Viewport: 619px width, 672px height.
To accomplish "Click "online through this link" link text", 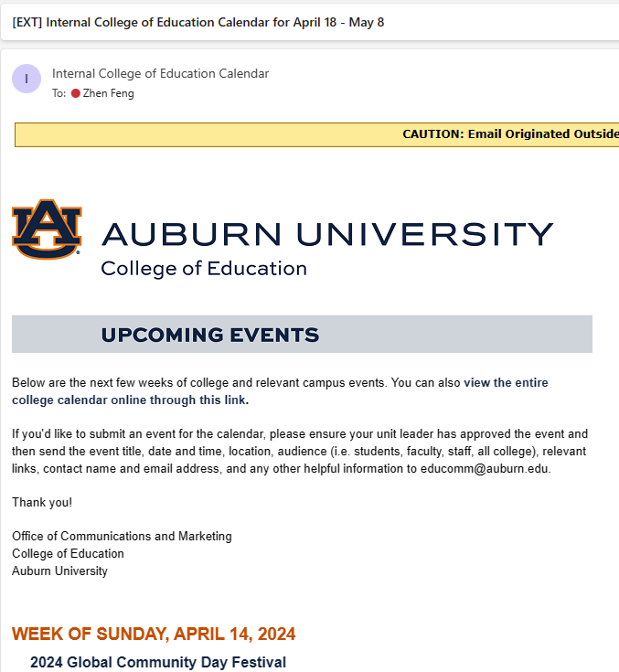I will coord(178,400).
